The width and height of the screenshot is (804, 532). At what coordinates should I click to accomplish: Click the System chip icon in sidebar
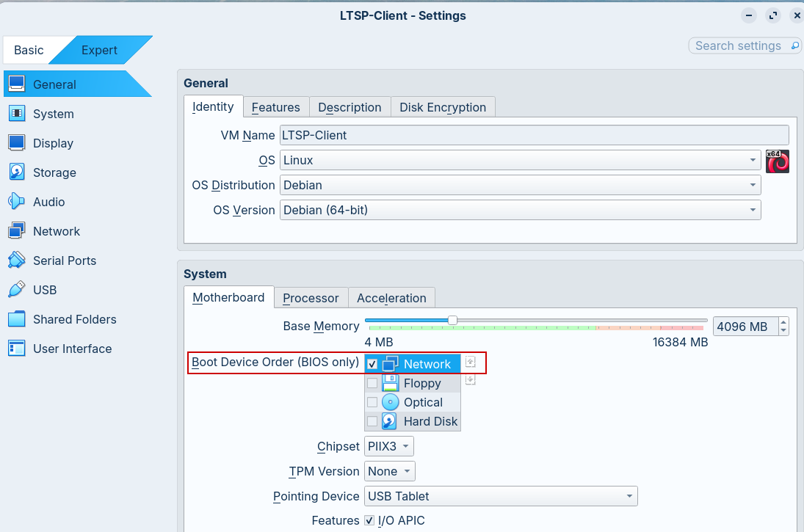(x=17, y=113)
